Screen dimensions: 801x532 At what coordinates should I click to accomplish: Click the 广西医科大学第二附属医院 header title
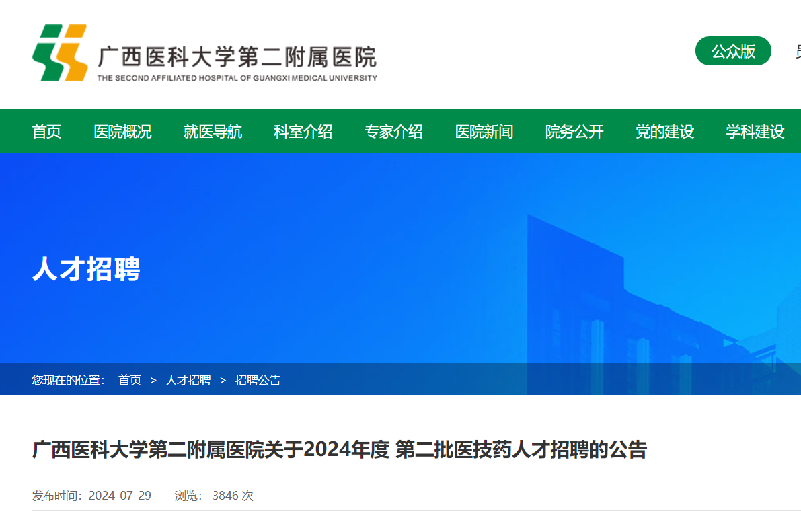pyautogui.click(x=237, y=56)
